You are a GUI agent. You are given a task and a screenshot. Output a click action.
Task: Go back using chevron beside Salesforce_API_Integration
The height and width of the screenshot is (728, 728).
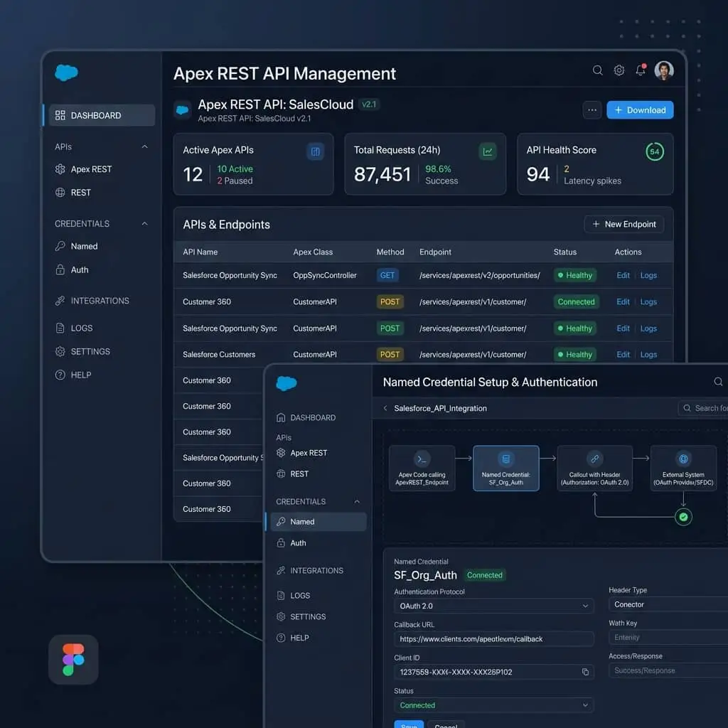(385, 408)
